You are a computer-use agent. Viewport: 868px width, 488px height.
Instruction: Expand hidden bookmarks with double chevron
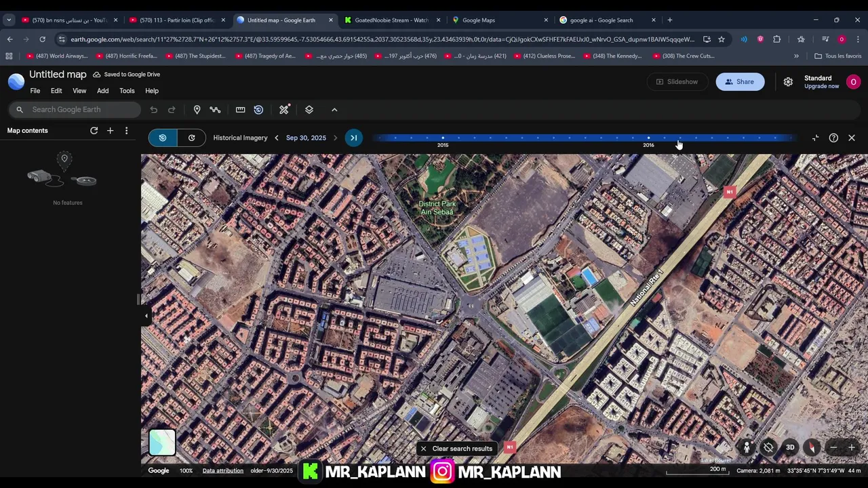796,56
